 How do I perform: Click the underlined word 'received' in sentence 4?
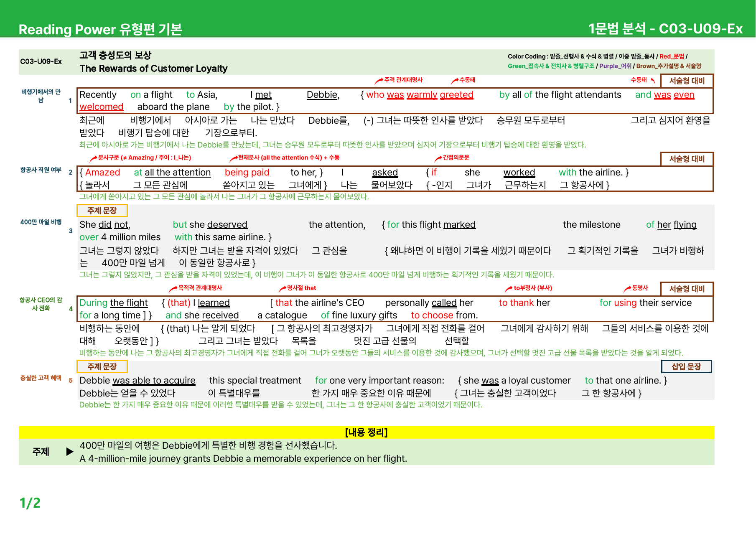click(220, 315)
